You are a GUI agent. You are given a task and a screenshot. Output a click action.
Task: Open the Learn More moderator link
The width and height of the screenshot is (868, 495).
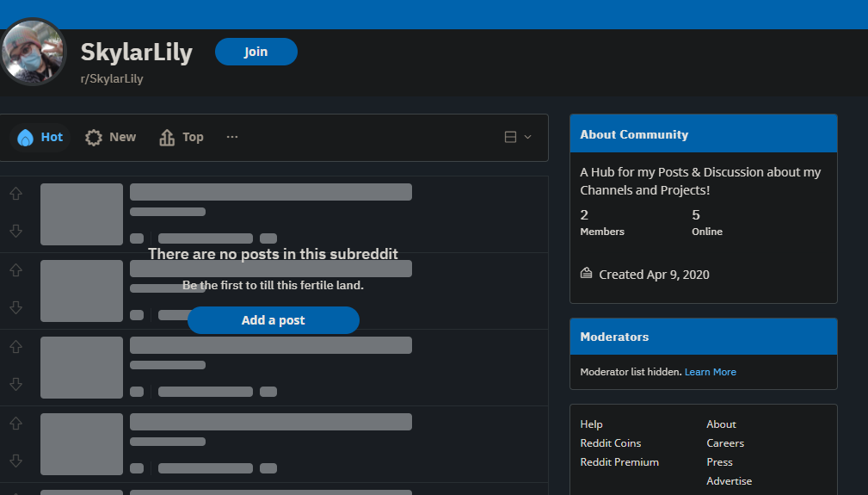(711, 372)
